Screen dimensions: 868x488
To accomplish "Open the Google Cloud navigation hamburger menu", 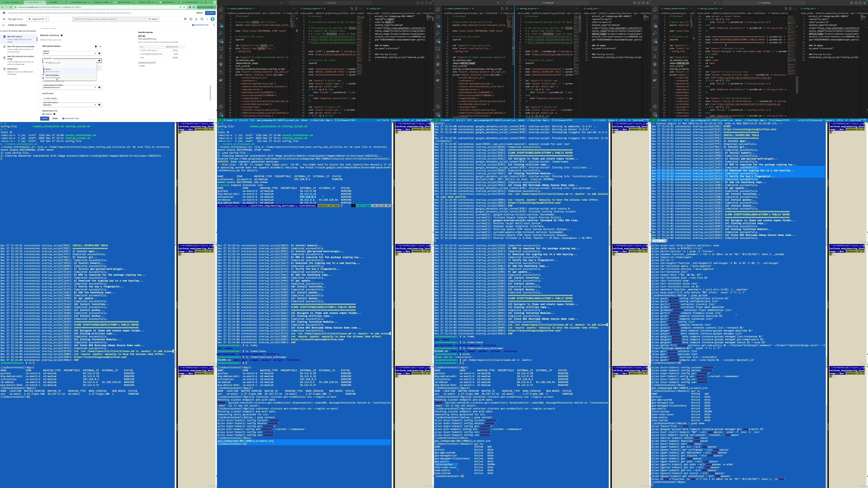I will coord(4,19).
